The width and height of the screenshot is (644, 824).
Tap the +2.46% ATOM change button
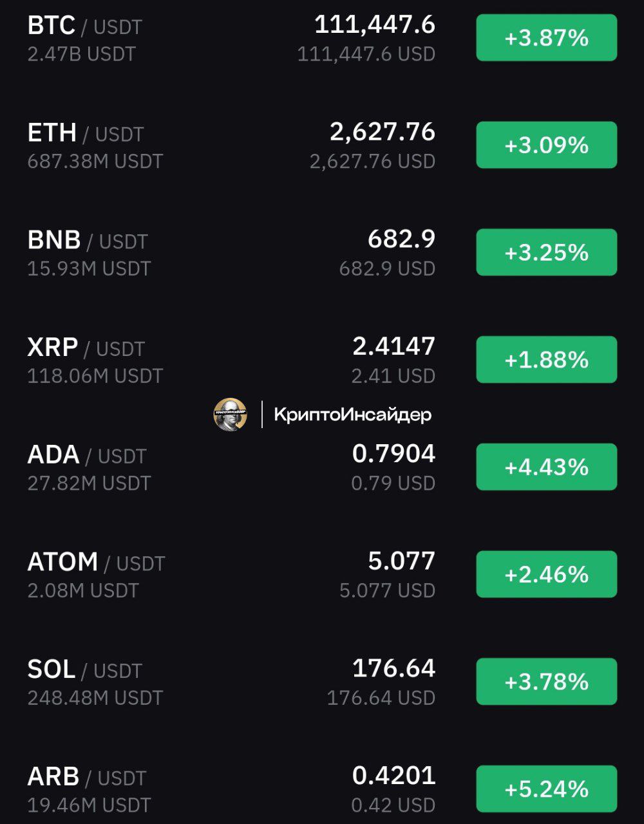coord(547,574)
